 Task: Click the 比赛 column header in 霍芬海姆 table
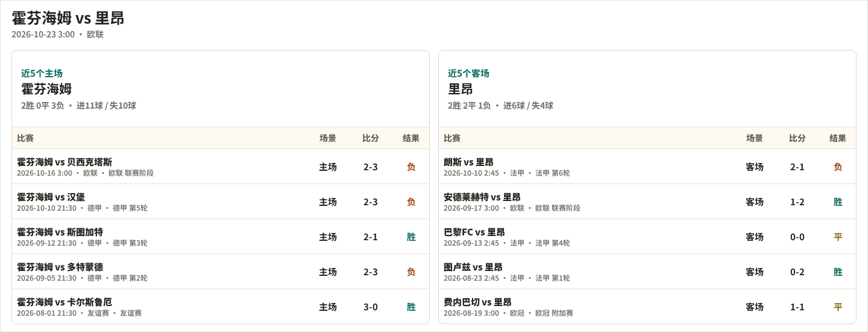click(x=25, y=138)
